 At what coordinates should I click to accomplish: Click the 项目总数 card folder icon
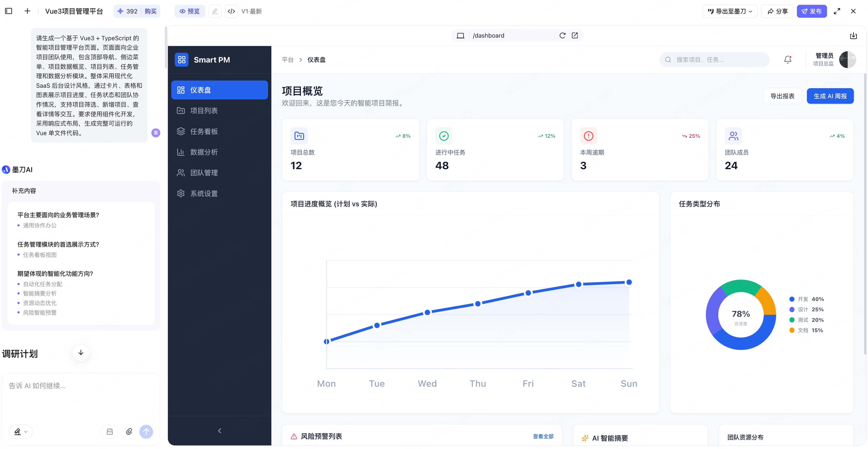click(x=299, y=136)
